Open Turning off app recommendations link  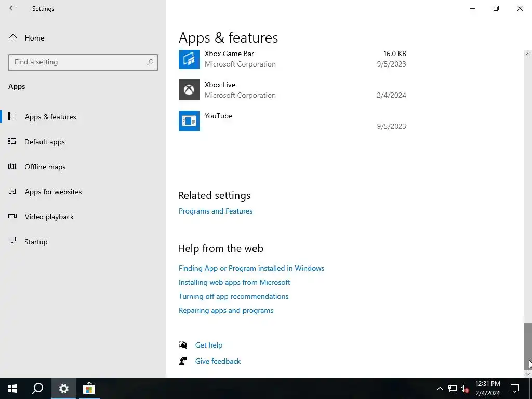click(x=233, y=296)
